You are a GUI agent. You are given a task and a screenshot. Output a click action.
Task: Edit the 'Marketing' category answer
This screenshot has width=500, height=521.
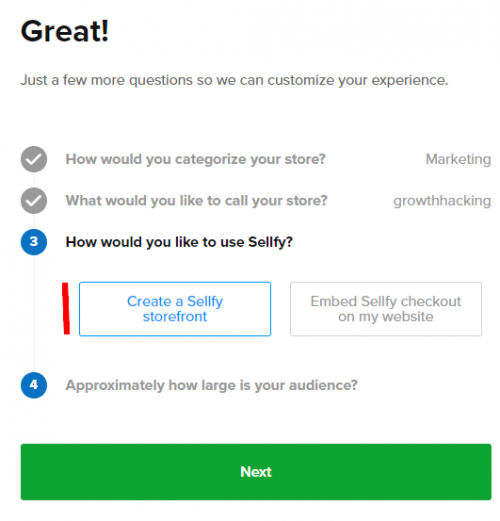[458, 159]
